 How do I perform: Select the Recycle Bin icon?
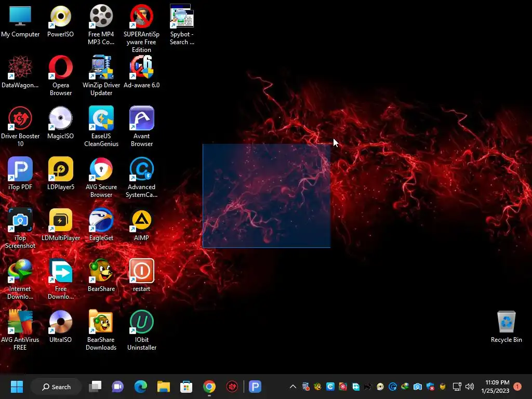point(506,326)
